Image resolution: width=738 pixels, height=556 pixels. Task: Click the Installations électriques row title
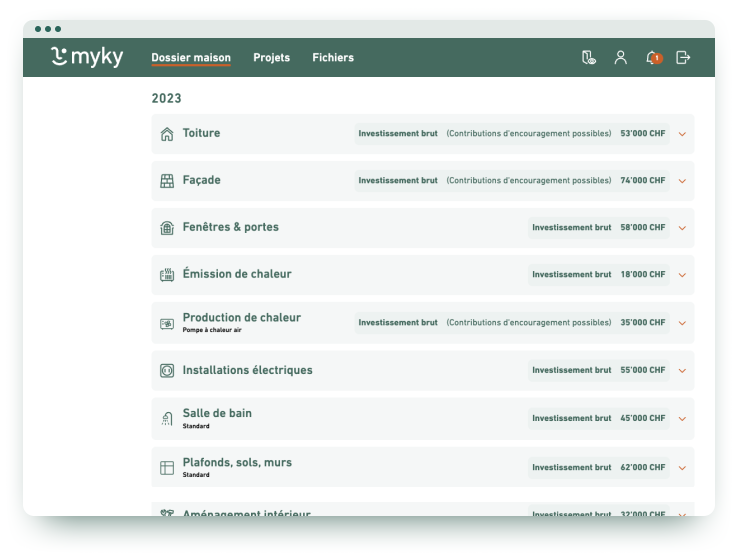[247, 370]
